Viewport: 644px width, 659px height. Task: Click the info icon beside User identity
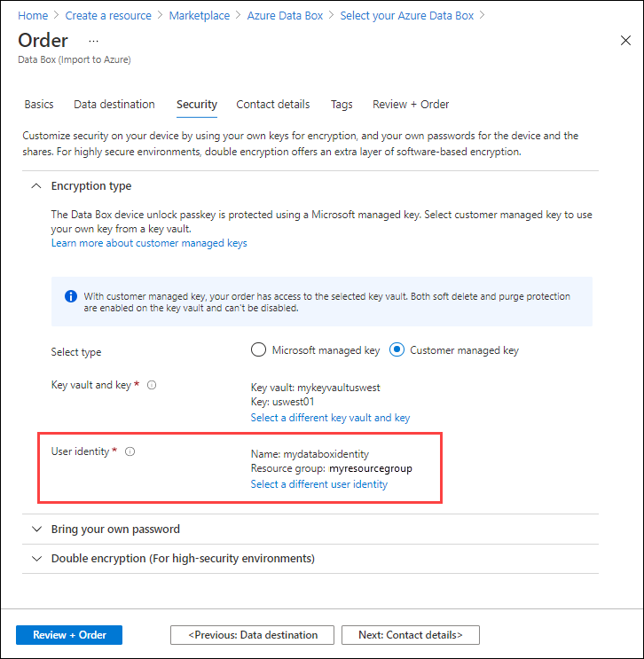[130, 451]
